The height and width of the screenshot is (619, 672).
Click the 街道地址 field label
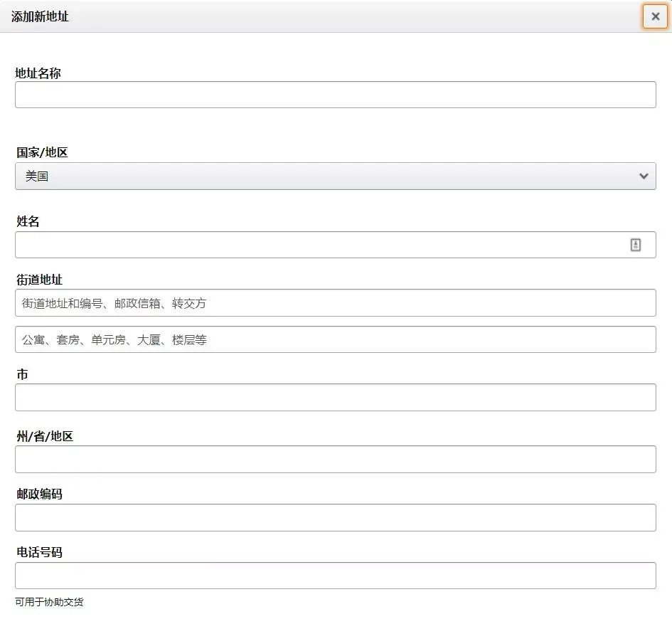(x=39, y=280)
